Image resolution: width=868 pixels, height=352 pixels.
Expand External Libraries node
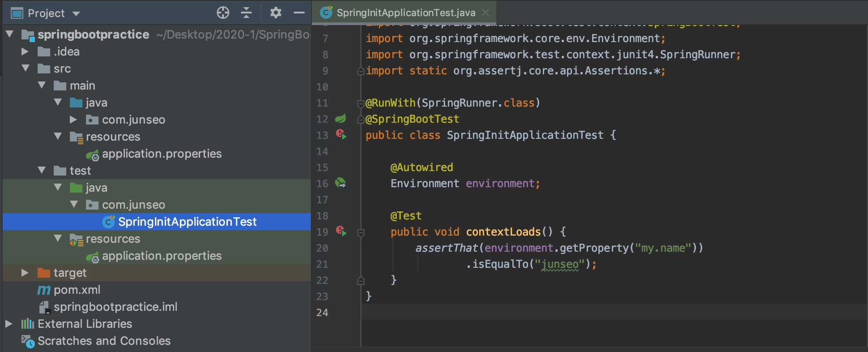[9, 324]
